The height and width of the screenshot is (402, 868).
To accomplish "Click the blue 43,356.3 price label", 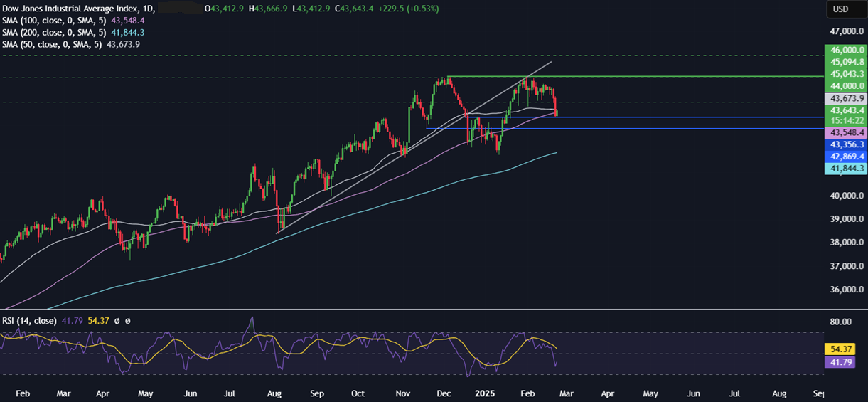I will (x=845, y=144).
